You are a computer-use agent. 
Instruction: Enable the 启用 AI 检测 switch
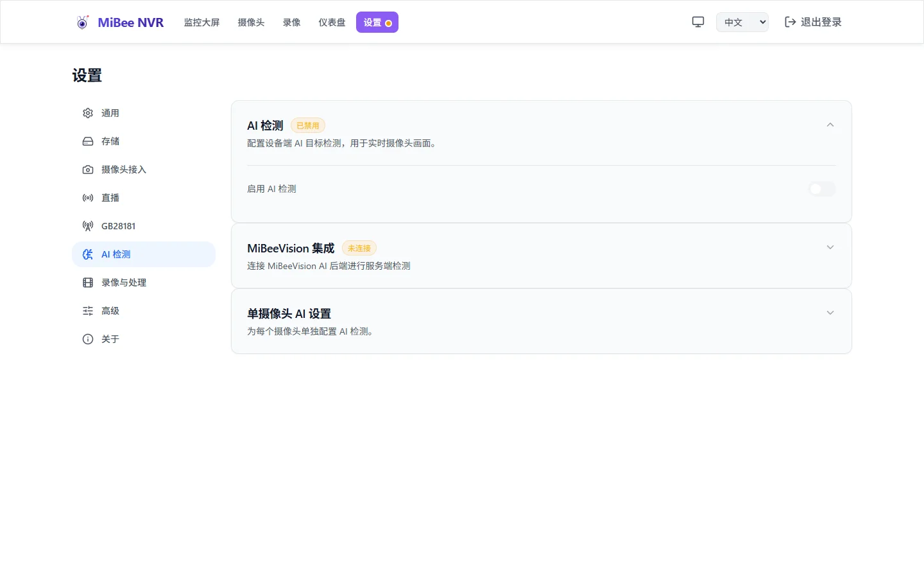[822, 189]
